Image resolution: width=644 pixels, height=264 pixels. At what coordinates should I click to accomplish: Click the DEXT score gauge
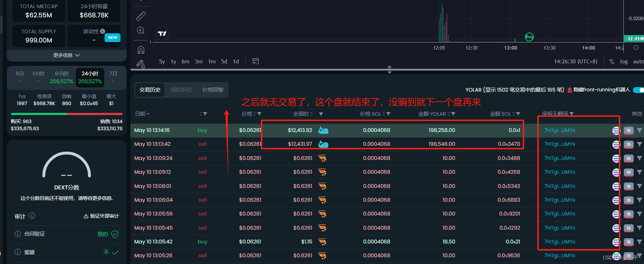click(x=67, y=165)
